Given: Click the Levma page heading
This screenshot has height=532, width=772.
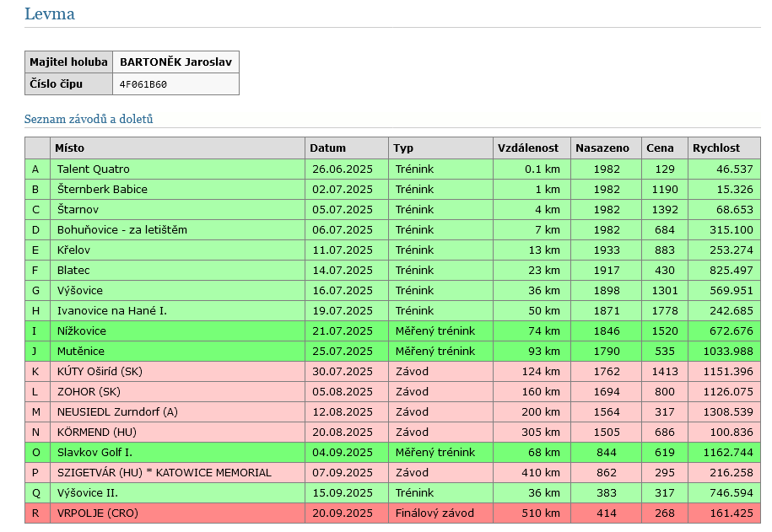Looking at the screenshot, I should 50,14.
